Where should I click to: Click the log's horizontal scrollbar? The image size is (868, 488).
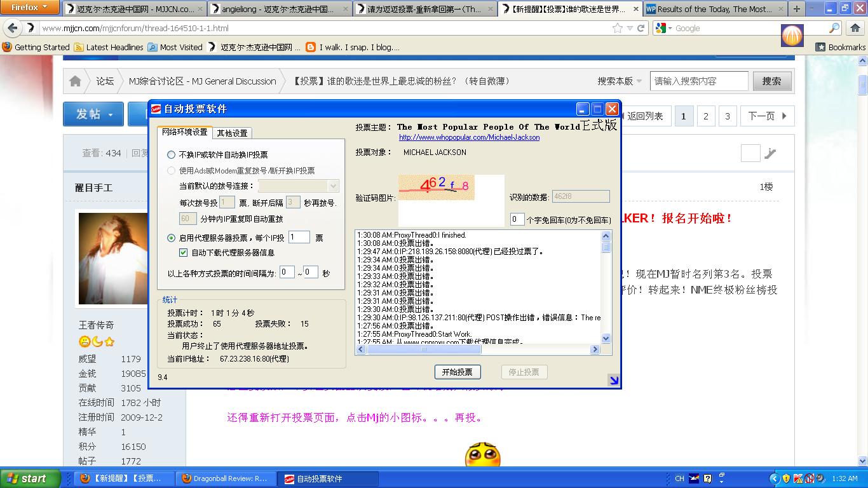tap(478, 349)
